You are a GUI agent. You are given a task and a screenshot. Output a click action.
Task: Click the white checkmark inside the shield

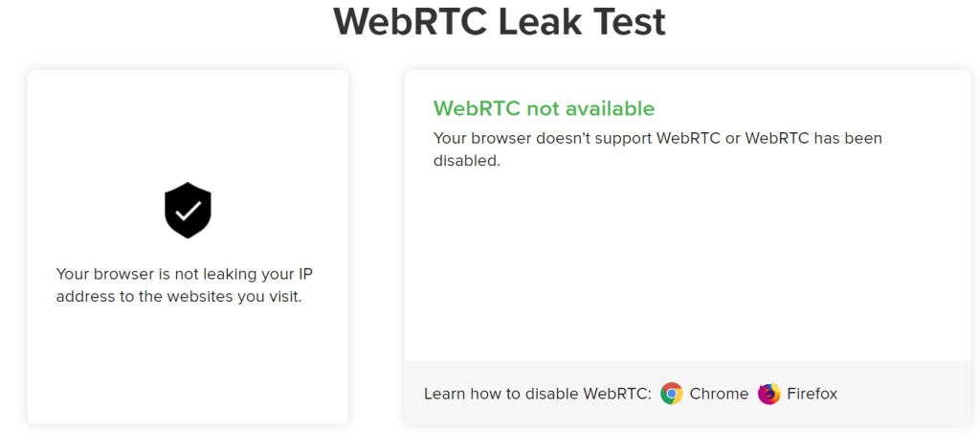pyautogui.click(x=189, y=210)
